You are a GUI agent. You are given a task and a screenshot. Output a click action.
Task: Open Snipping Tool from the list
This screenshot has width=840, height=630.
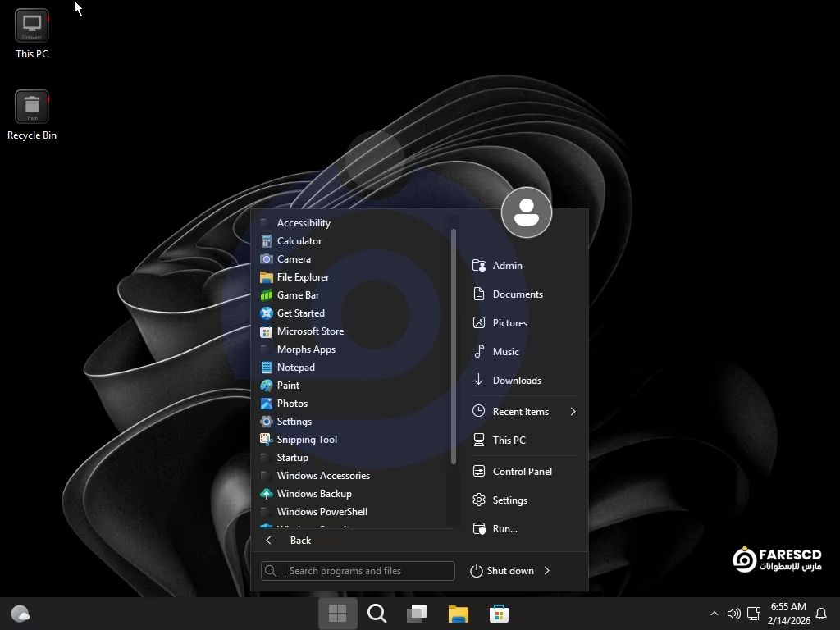click(306, 440)
